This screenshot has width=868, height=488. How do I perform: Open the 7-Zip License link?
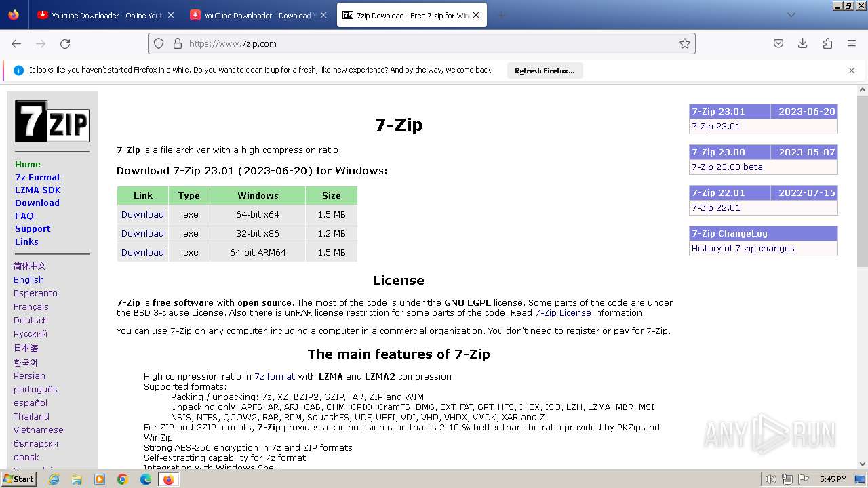click(x=563, y=312)
